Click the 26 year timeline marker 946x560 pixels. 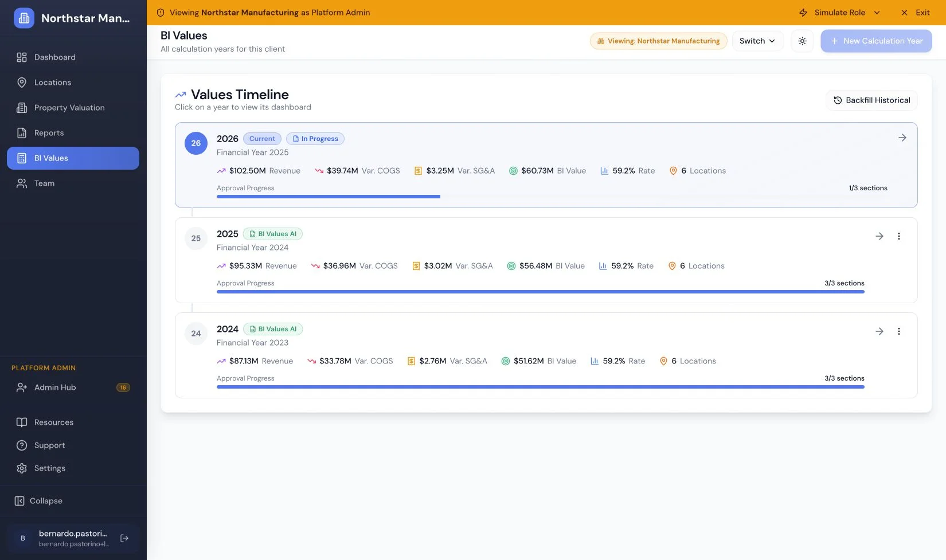click(x=196, y=143)
